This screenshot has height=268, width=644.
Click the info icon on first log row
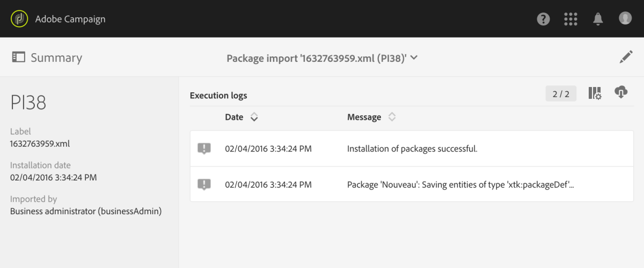click(204, 149)
